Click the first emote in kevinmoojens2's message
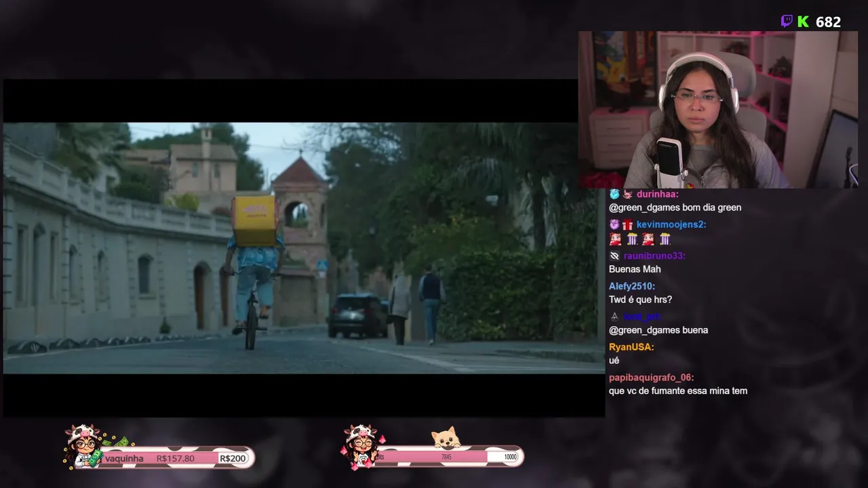868x488 pixels. coord(615,239)
